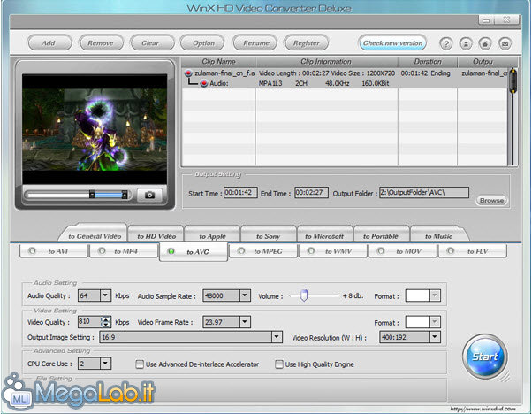This screenshot has width=532, height=414.
Task: Click the email envelope icon
Action: click(x=505, y=43)
